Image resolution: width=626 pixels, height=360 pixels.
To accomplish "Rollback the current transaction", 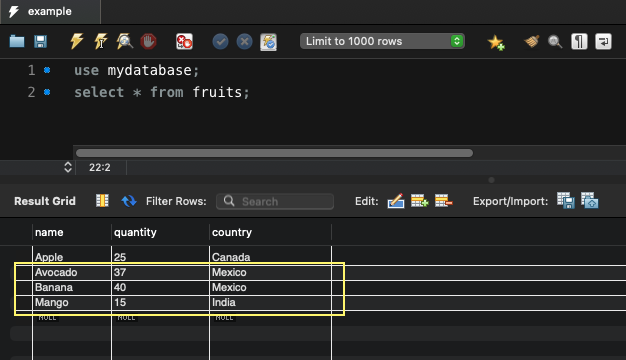I will tap(244, 42).
